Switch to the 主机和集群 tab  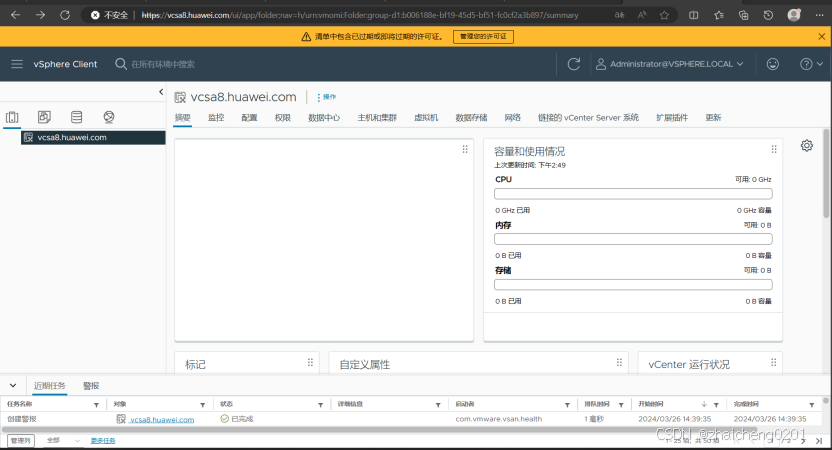pos(377,118)
